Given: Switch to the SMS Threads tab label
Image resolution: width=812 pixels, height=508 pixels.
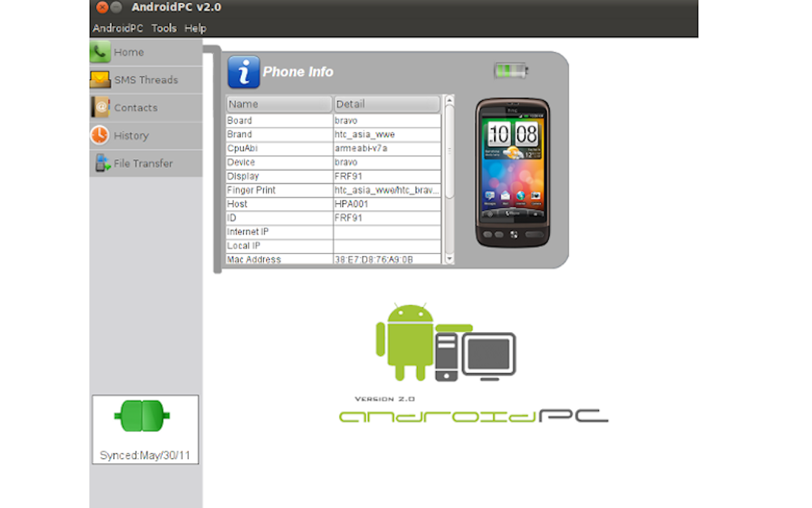Looking at the screenshot, I should tap(146, 80).
